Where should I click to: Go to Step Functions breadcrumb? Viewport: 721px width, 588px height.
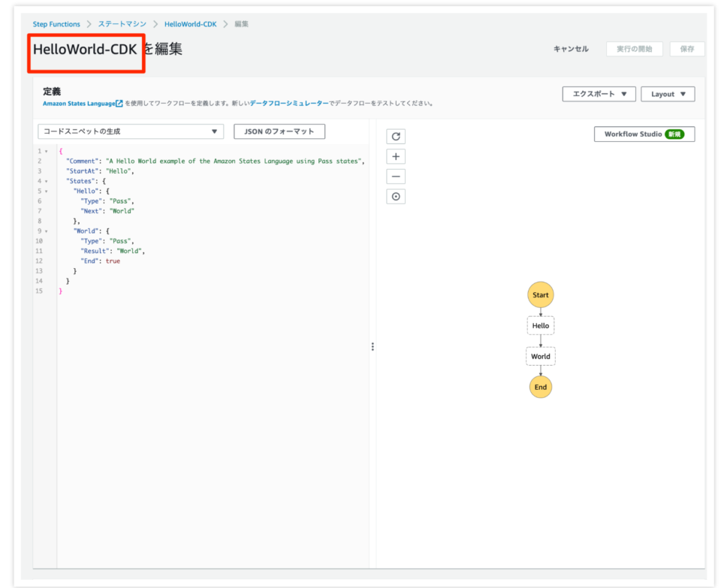[56, 23]
